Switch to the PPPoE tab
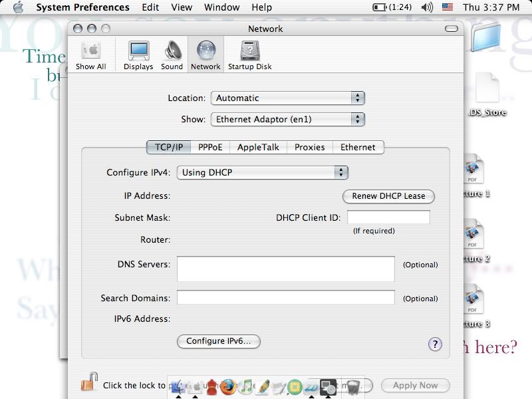The width and height of the screenshot is (532, 399). [210, 147]
